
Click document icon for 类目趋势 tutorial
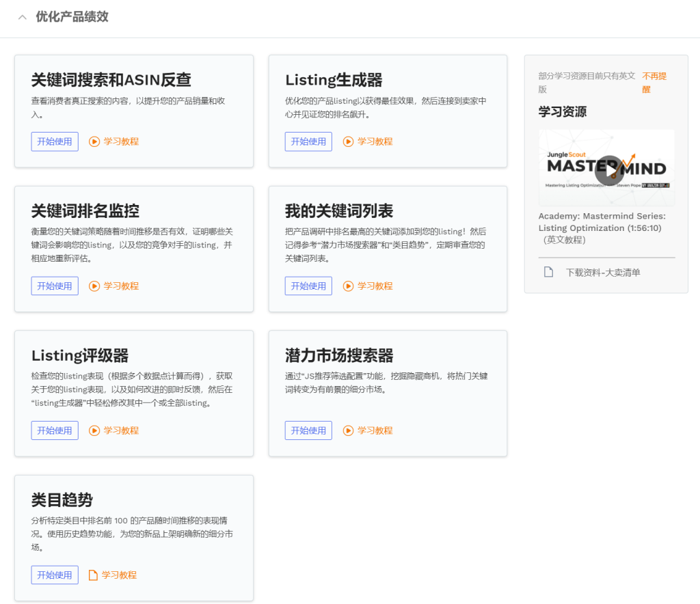click(94, 575)
